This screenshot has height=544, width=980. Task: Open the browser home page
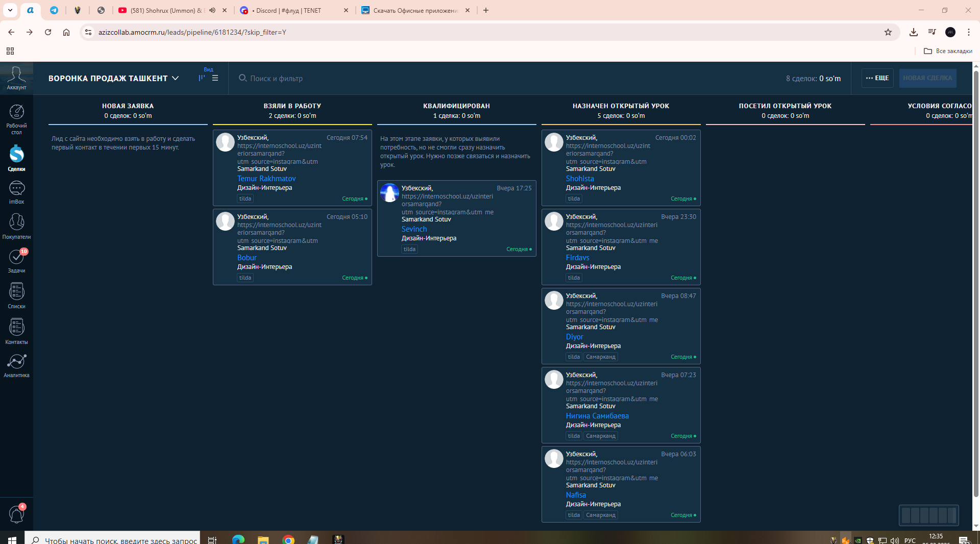tap(66, 32)
